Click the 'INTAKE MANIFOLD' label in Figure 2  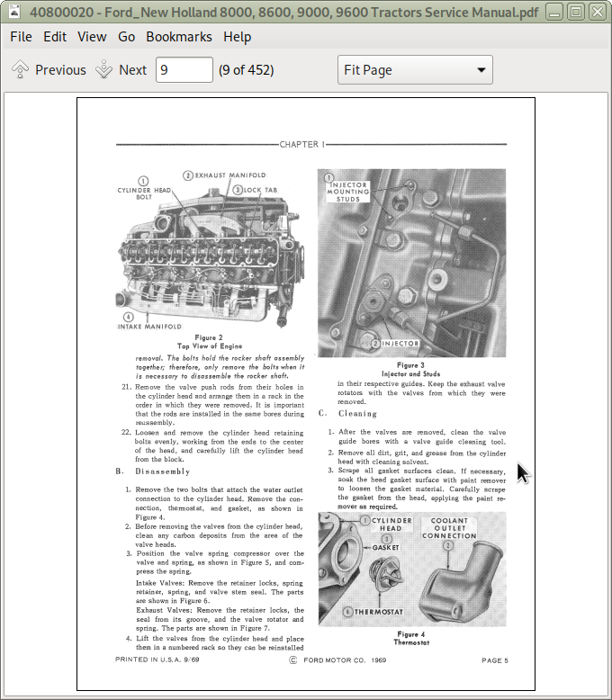pos(149,327)
